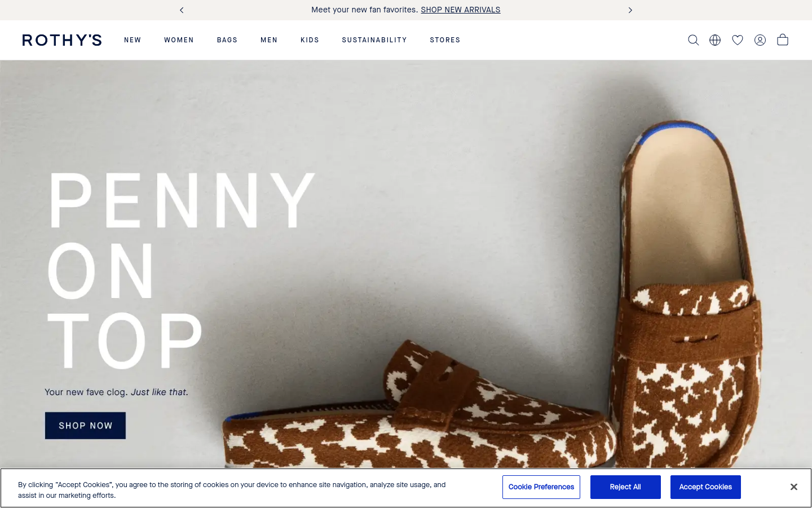Open the STORES menu
Viewport: 812px width, 508px height.
tap(445, 40)
